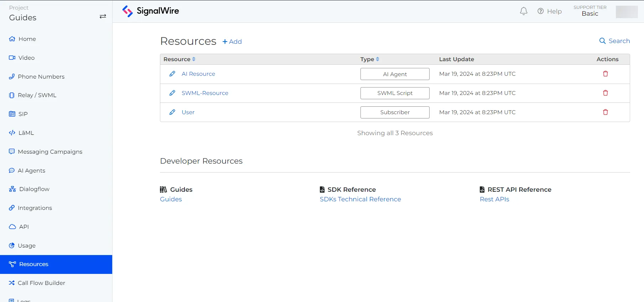Open Dialogflow in sidebar

pyautogui.click(x=56, y=189)
